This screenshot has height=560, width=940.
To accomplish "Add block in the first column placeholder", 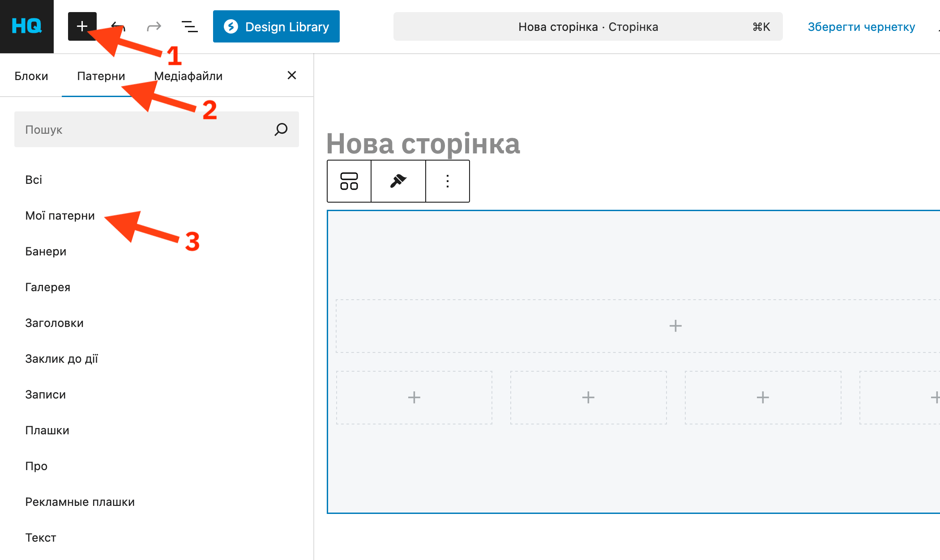I will click(x=414, y=397).
